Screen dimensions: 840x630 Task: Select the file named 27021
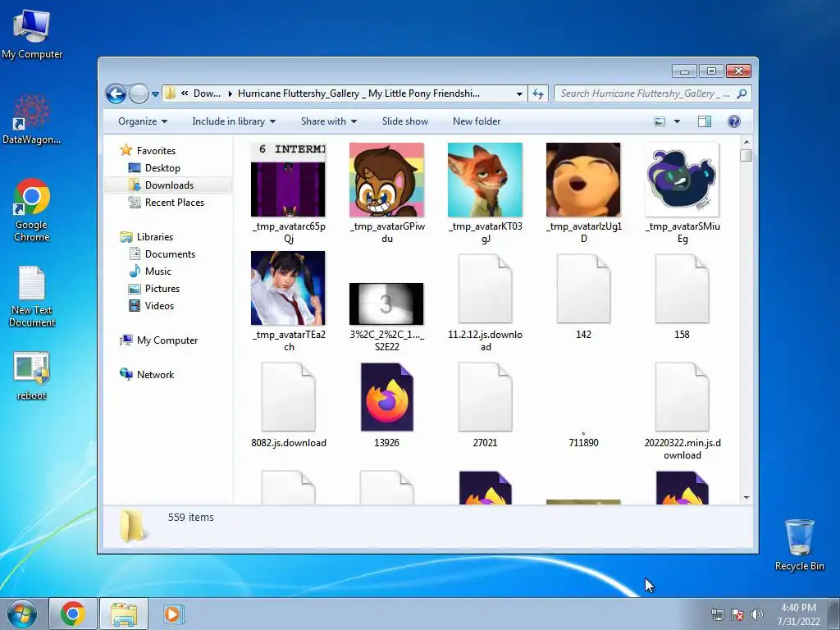485,405
